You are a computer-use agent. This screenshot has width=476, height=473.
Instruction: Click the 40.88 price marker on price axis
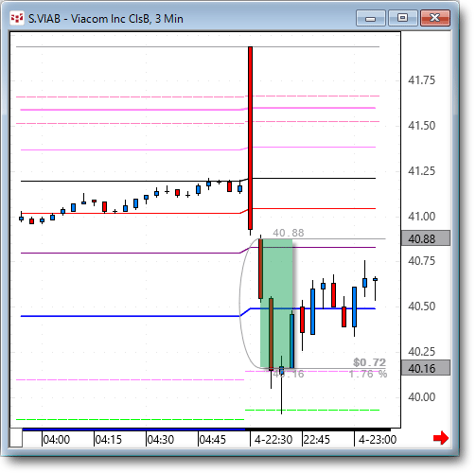[426, 238]
